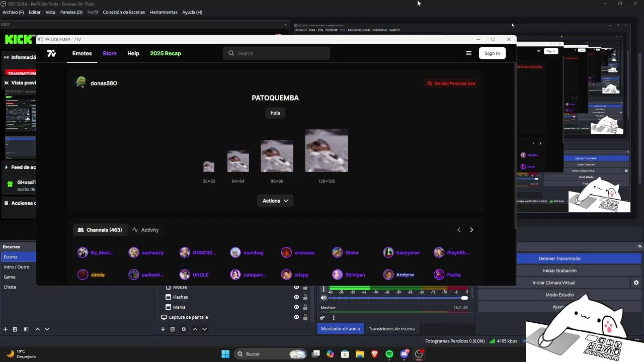
Task: Toggle visibility of Flechas source
Action: [x=296, y=297]
